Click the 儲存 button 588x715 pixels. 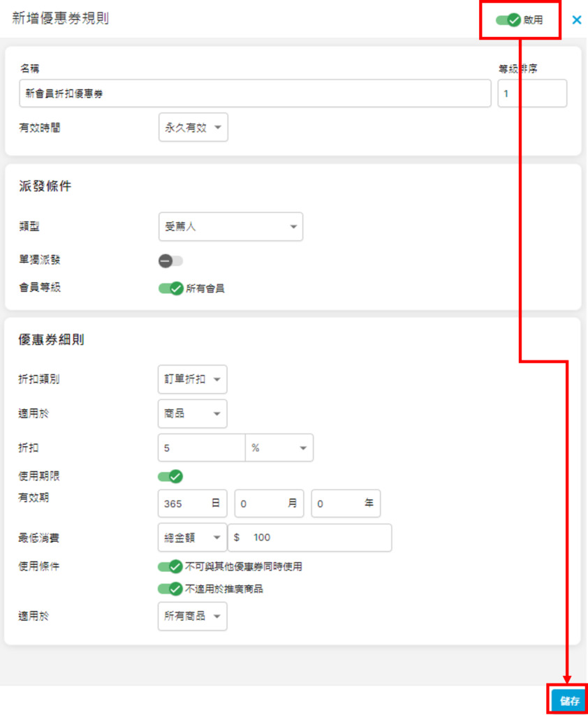pos(568,700)
